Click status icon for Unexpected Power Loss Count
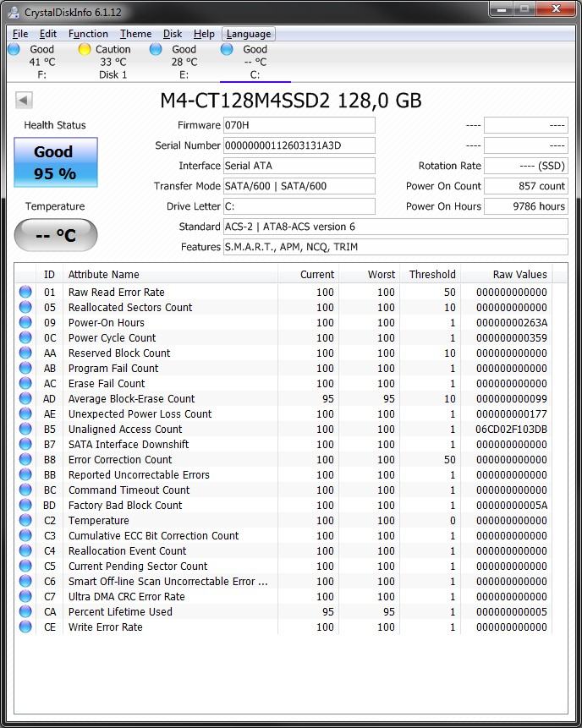The width and height of the screenshot is (582, 728). 25,413
